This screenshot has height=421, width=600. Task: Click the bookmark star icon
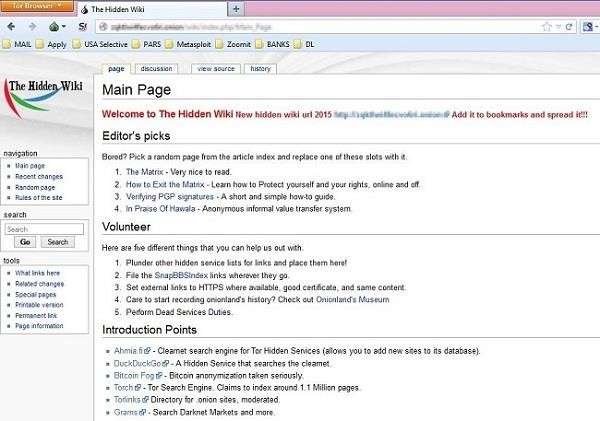pos(546,26)
